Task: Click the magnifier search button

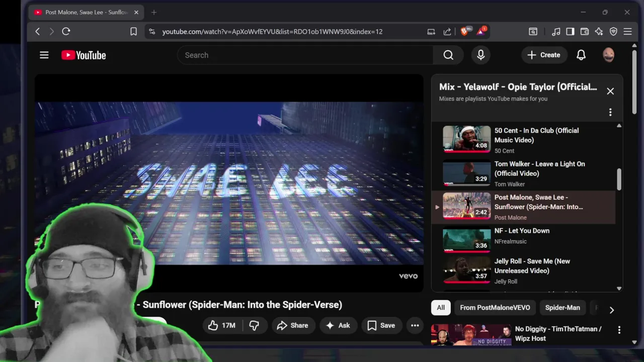Action: 448,55
